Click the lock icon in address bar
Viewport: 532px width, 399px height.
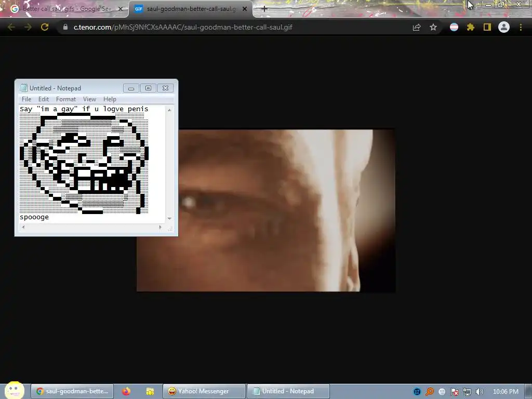[65, 27]
